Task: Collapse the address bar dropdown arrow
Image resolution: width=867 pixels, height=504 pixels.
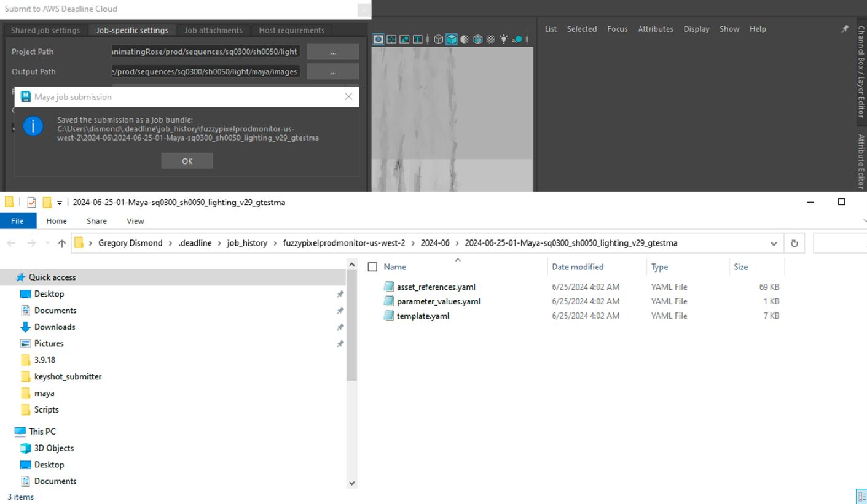Action: 774,243
